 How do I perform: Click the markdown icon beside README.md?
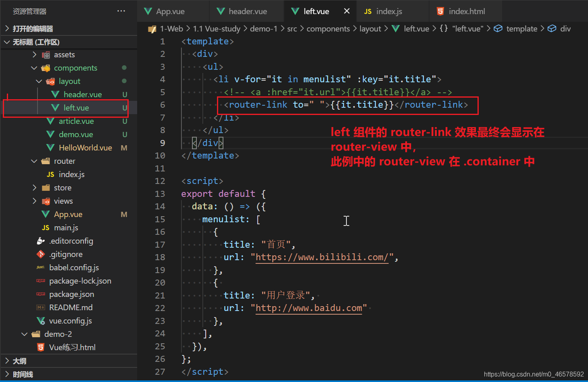41,307
